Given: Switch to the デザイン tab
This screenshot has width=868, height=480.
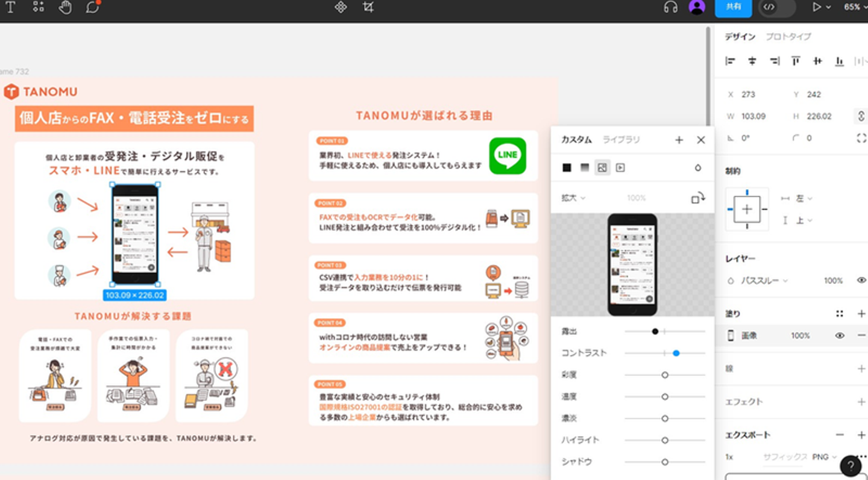Looking at the screenshot, I should click(740, 37).
